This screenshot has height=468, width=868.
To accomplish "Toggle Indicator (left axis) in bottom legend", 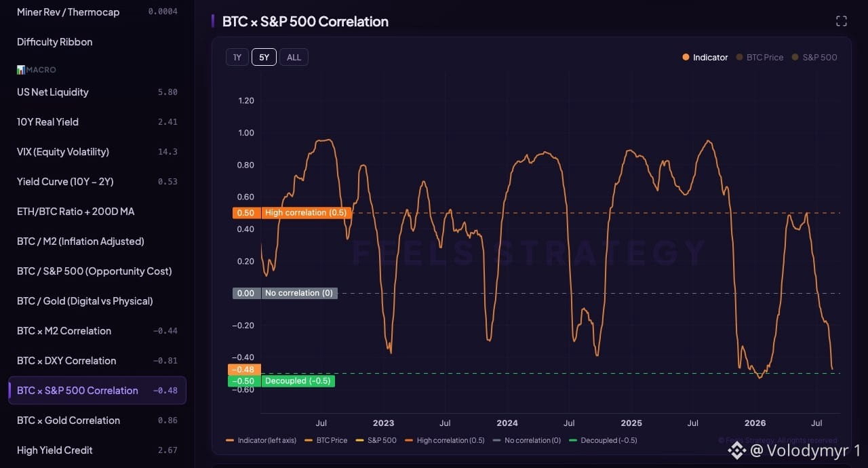I will tap(261, 440).
